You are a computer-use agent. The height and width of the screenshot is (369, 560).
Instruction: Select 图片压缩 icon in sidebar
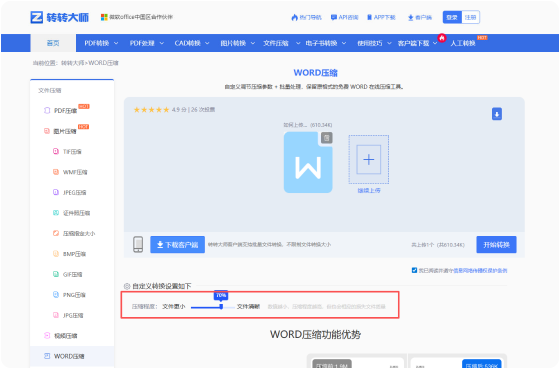(x=47, y=131)
